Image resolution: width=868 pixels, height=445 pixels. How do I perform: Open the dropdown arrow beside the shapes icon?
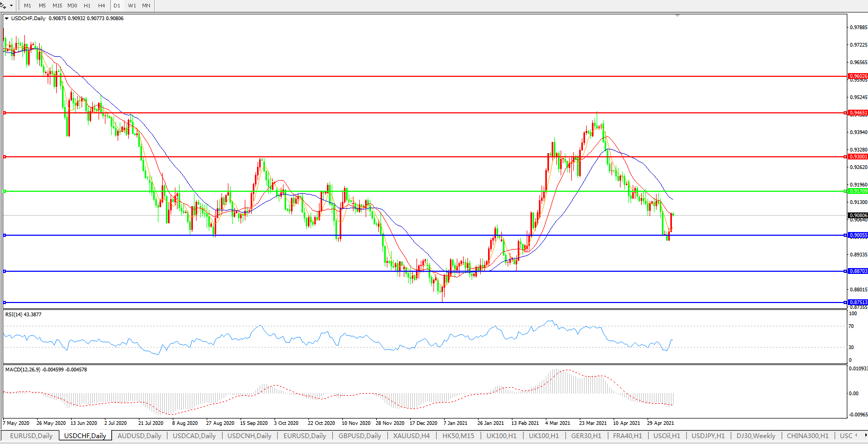(x=11, y=6)
